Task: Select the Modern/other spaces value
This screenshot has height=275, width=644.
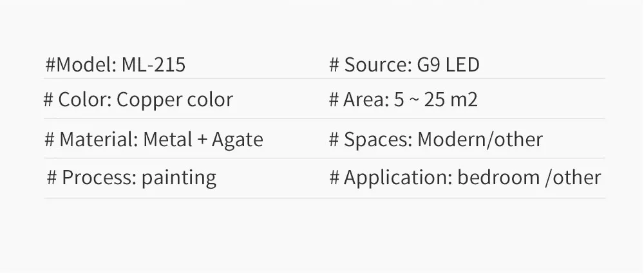Action: (480, 140)
